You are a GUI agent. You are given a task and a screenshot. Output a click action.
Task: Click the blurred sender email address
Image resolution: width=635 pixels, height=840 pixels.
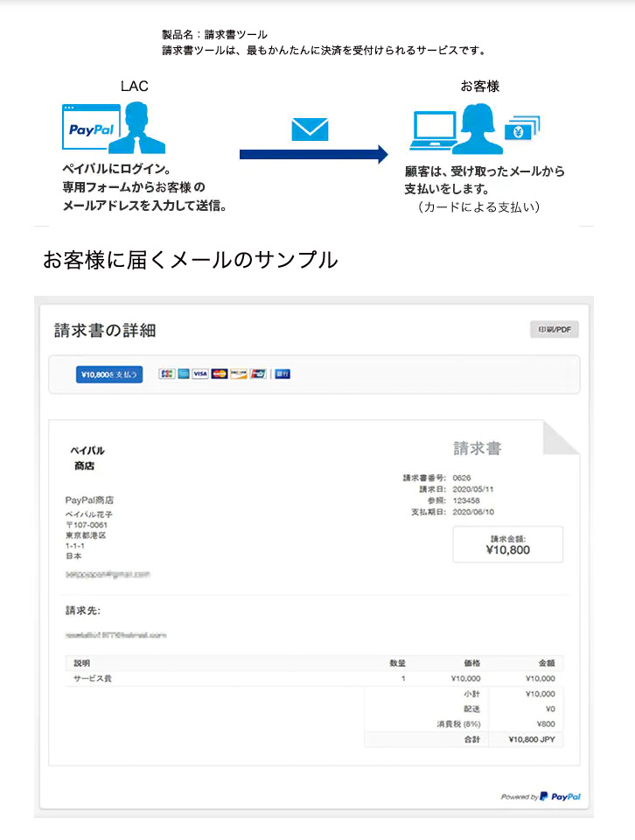(x=108, y=574)
